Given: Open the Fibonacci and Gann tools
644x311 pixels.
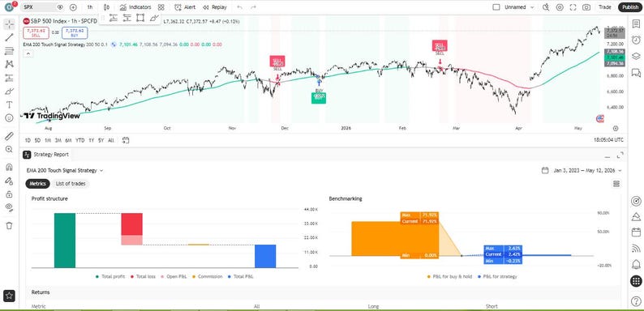Looking at the screenshot, I should 9,51.
